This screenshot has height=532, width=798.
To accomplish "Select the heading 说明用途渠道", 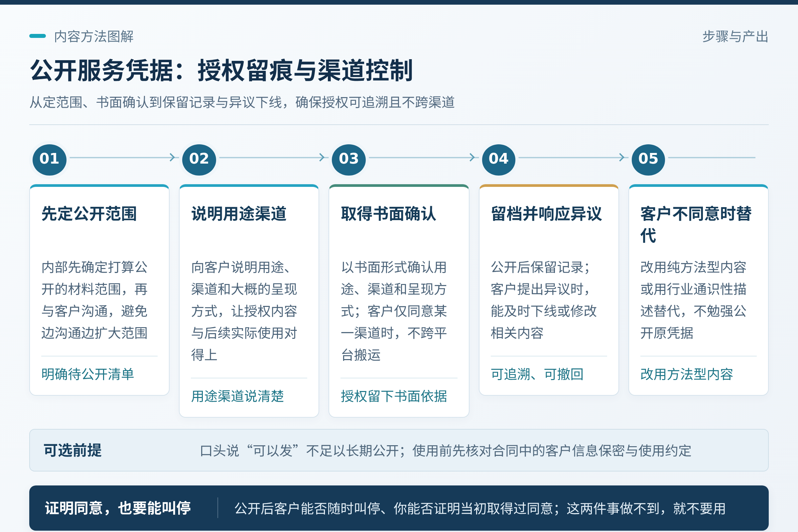I will (239, 214).
